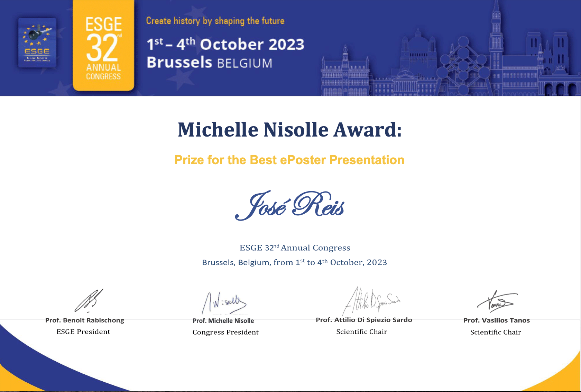Click the 'Brussels BELGIUM' header text

[x=210, y=63]
